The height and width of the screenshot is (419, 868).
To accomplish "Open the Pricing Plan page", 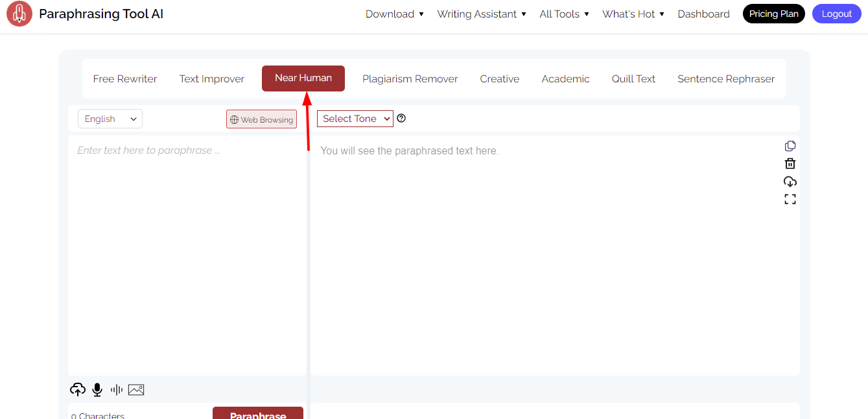I will point(774,14).
